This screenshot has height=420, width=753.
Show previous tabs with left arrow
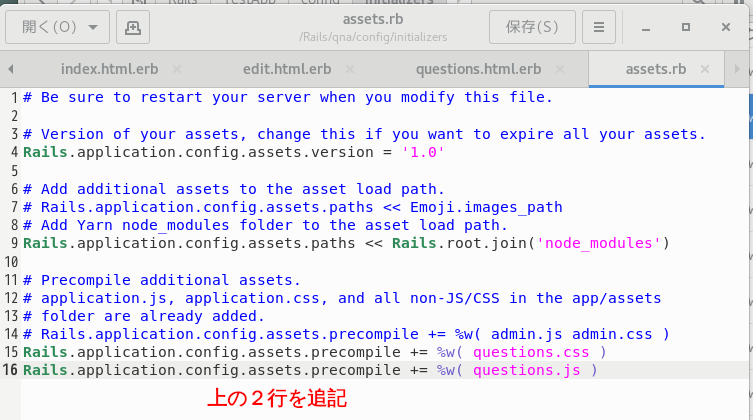tap(11, 69)
